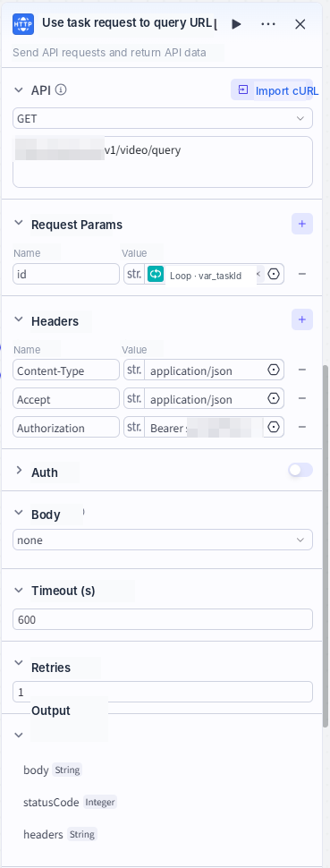Click the HTTP node icon
The height and width of the screenshot is (868, 330).
point(23,24)
